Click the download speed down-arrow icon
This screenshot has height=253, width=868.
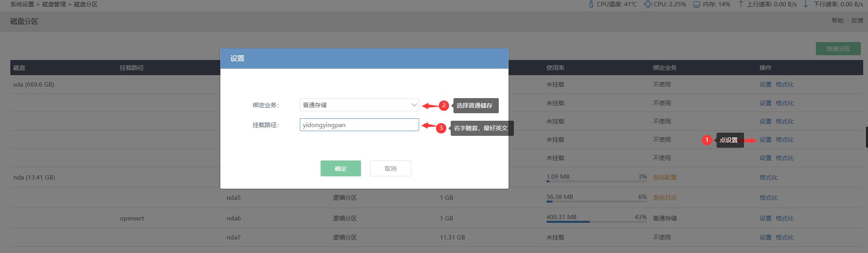[x=806, y=4]
